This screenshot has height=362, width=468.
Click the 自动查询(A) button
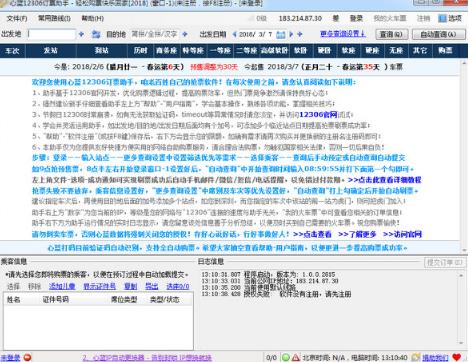438,34
